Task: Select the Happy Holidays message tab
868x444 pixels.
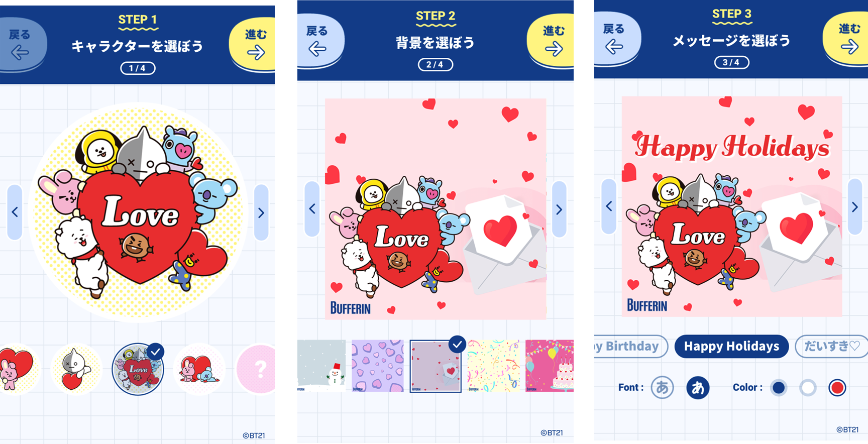Action: point(731,346)
